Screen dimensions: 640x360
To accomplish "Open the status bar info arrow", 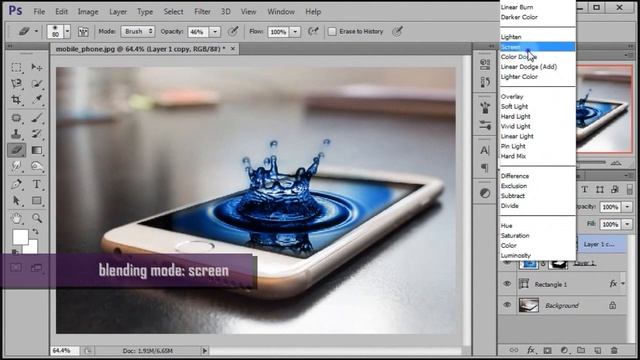I will (204, 351).
